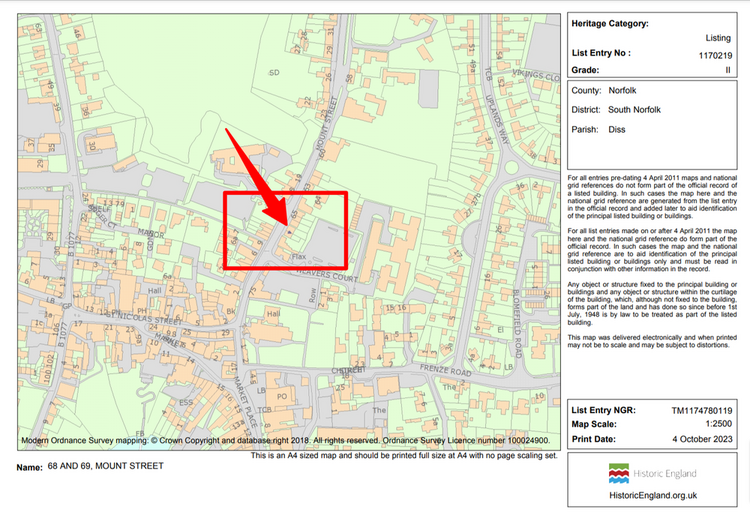Click the Parish value Diss
Viewport: 750px width, 518px height.
pyautogui.click(x=617, y=129)
